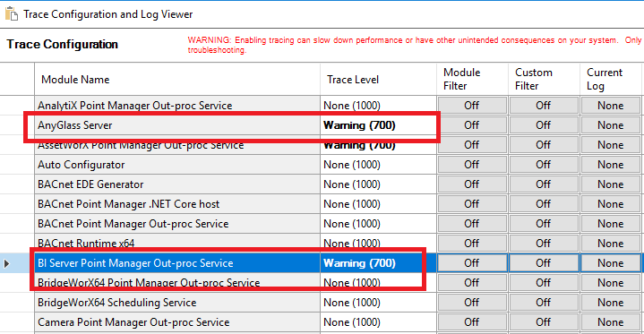Open Trace Level dropdown for AnalytiX Point Manager
The width and height of the screenshot is (644, 334).
[x=378, y=106]
